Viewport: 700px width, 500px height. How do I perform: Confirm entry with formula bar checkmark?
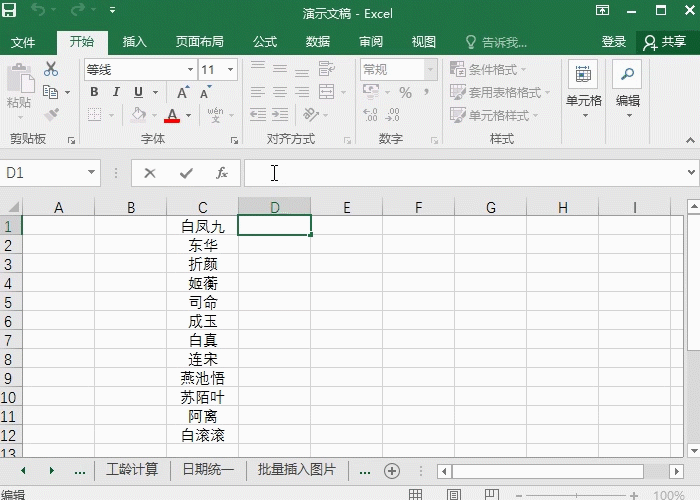click(x=186, y=173)
